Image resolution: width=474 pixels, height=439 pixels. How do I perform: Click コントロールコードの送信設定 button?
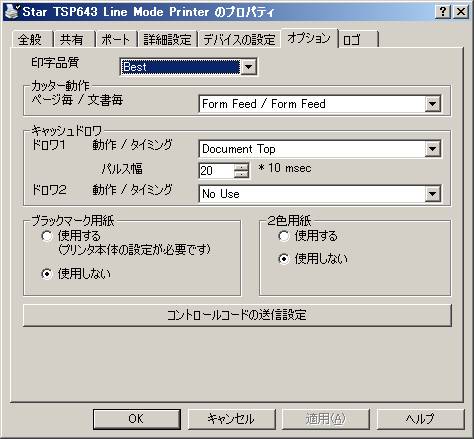237,315
